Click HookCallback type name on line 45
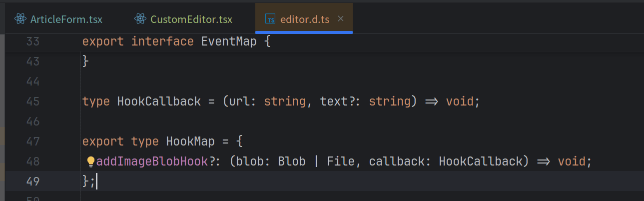This screenshot has width=644, height=201. click(158, 101)
